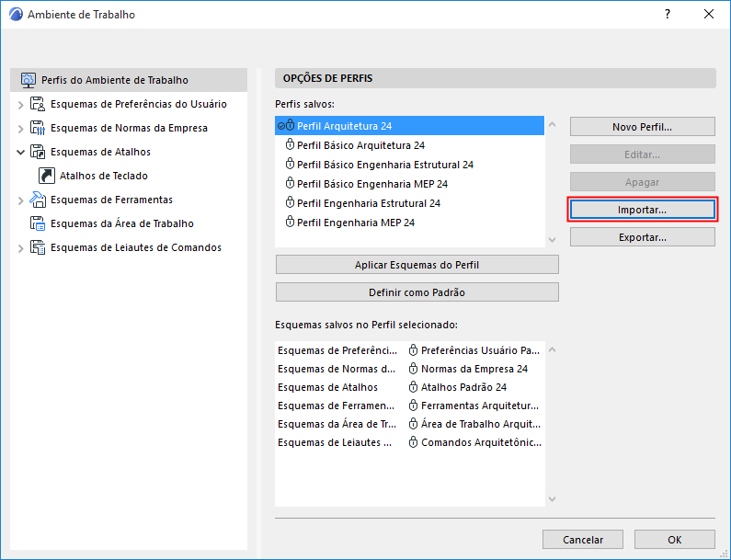731x560 pixels.
Task: Click the lock icon beside Perfil Arquitetura 24
Action: point(290,125)
